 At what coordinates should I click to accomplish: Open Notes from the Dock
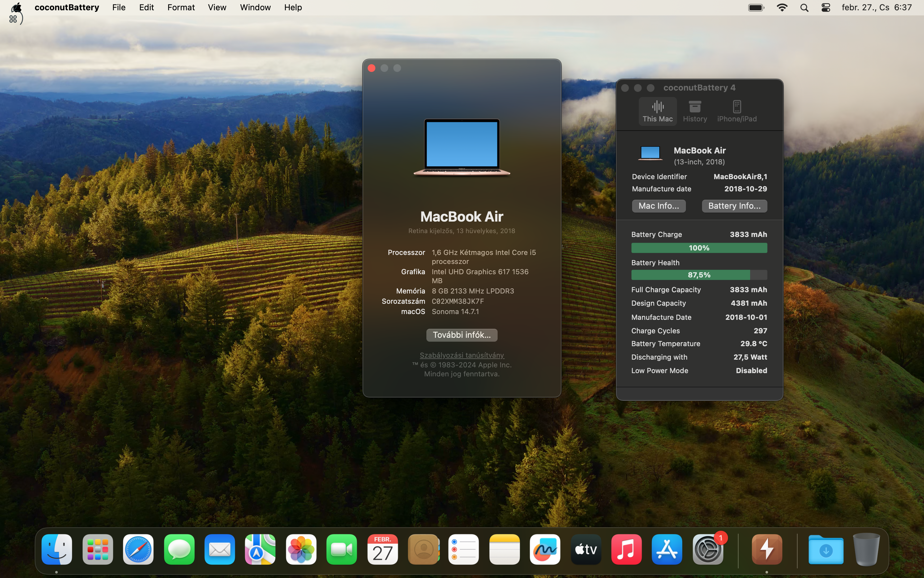[504, 549]
